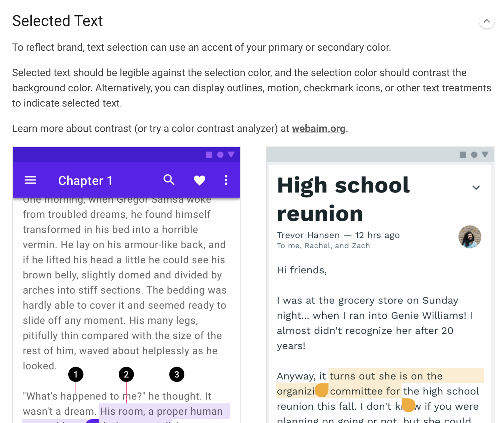Collapse the Selected Text section with the chevron
This screenshot has width=504, height=423.
click(x=486, y=21)
